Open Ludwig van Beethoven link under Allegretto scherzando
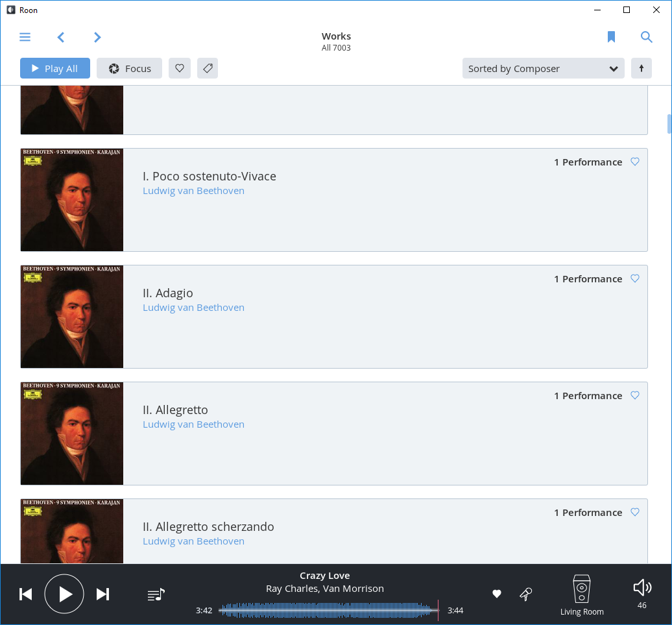Viewport: 672px width, 625px height. 194,541
